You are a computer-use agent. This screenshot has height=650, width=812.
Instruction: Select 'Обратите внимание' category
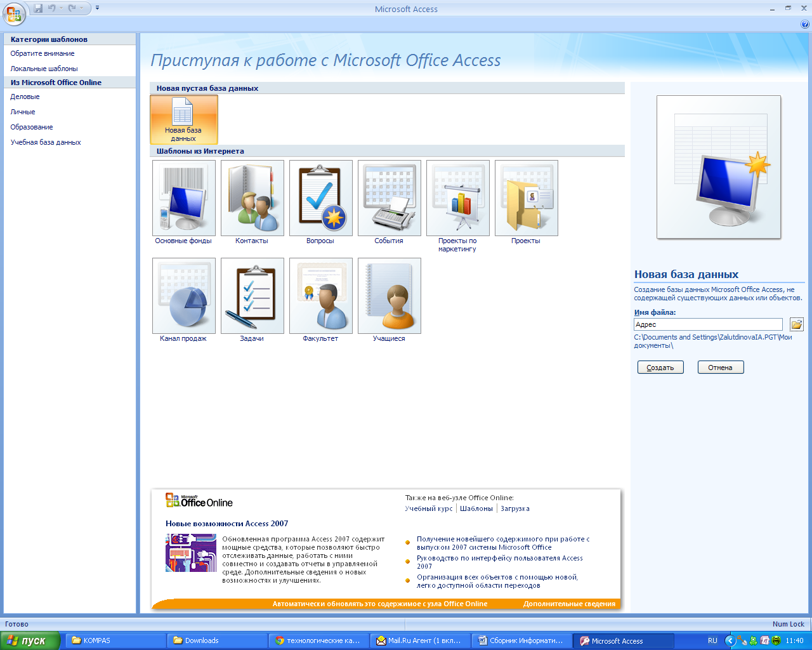click(43, 53)
